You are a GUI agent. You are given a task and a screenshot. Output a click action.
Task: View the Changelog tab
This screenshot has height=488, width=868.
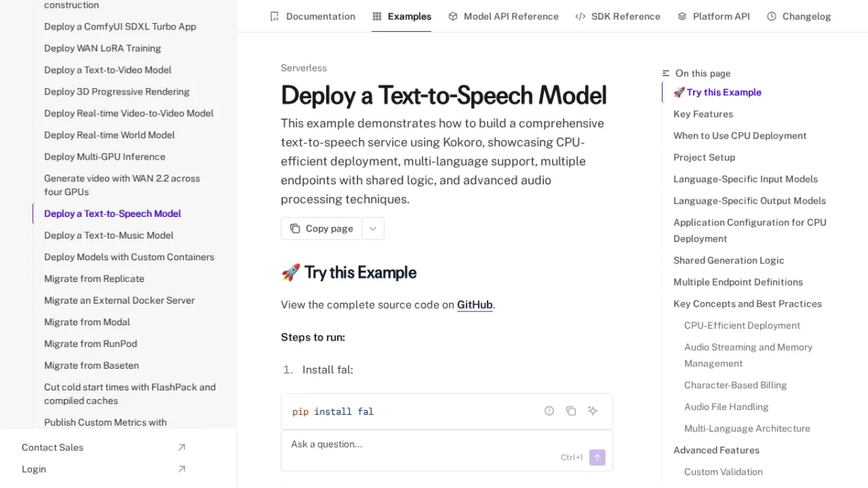(799, 16)
